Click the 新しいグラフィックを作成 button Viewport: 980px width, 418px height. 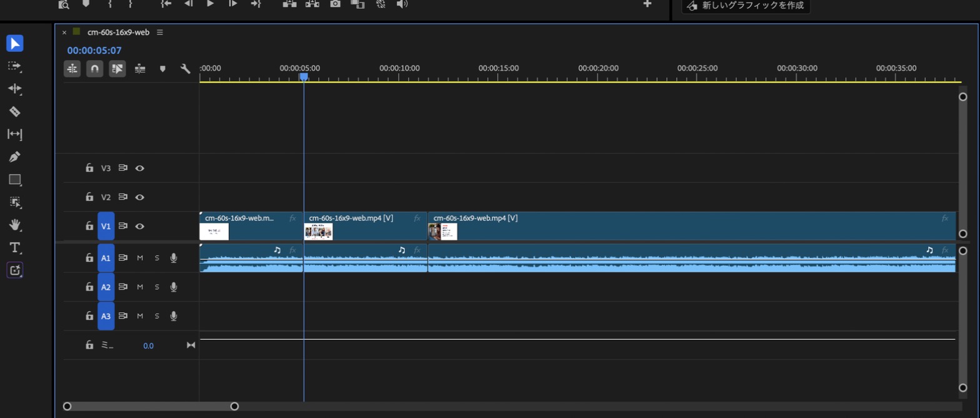pyautogui.click(x=746, y=6)
